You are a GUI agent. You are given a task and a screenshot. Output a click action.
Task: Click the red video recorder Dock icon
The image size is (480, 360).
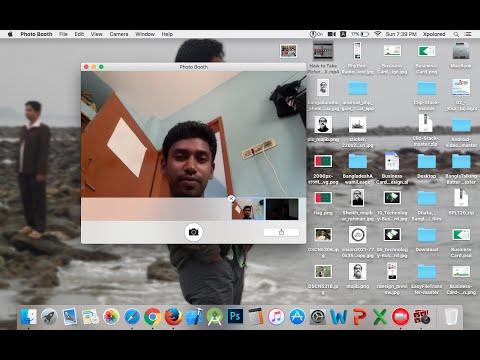pos(400,317)
